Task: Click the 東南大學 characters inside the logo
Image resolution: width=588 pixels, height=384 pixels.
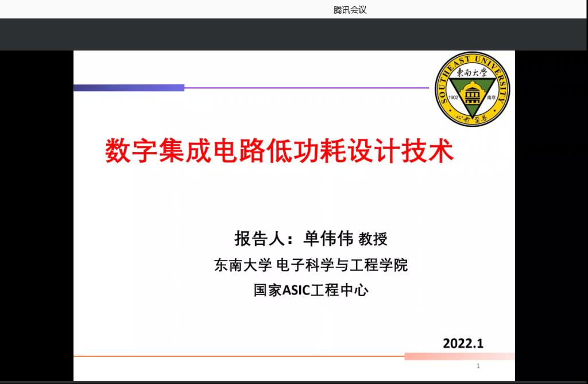Action: [x=471, y=72]
